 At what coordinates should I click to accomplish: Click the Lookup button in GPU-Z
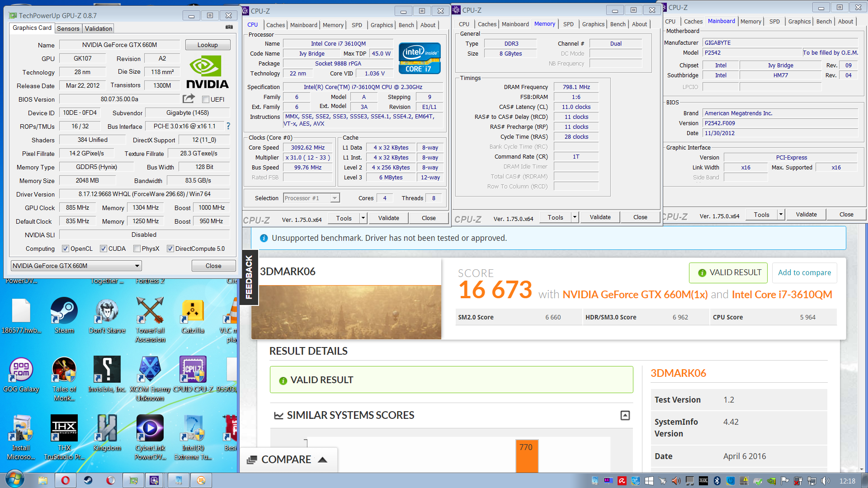coord(208,45)
